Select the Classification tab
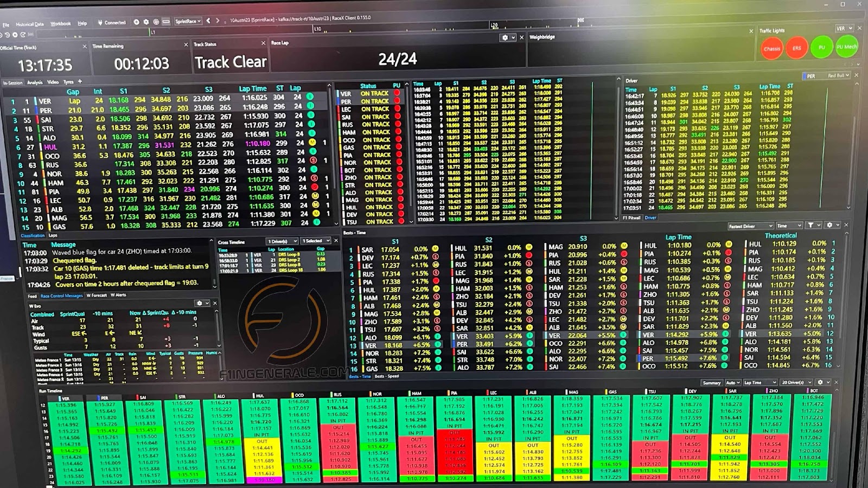 click(x=33, y=235)
